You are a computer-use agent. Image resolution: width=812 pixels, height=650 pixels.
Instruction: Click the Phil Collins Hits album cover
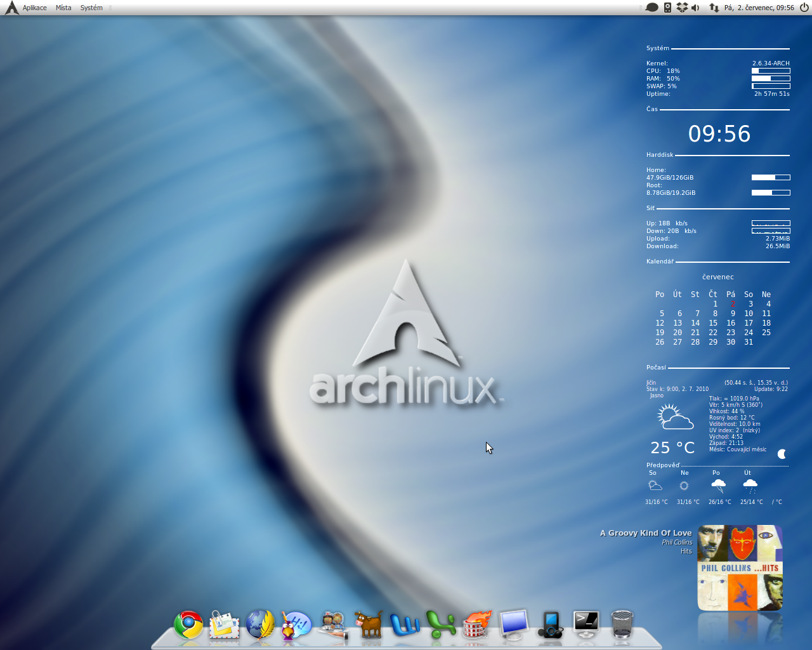740,567
